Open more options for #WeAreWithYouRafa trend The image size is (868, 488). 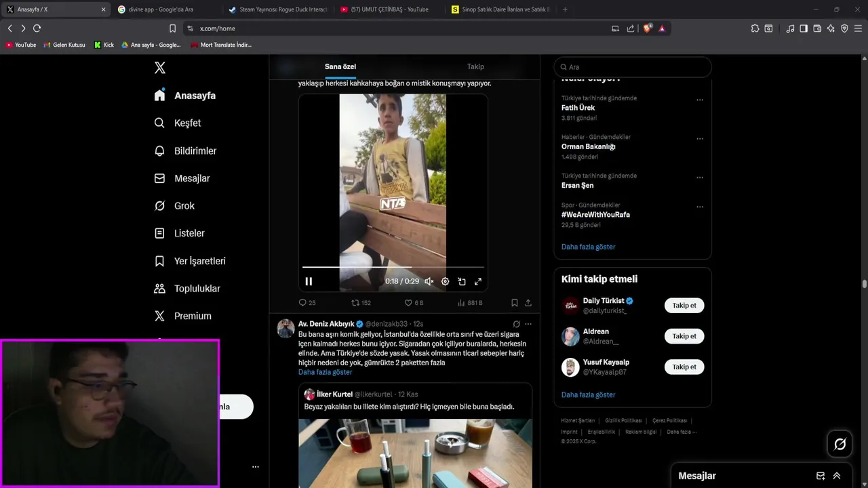[x=700, y=207]
